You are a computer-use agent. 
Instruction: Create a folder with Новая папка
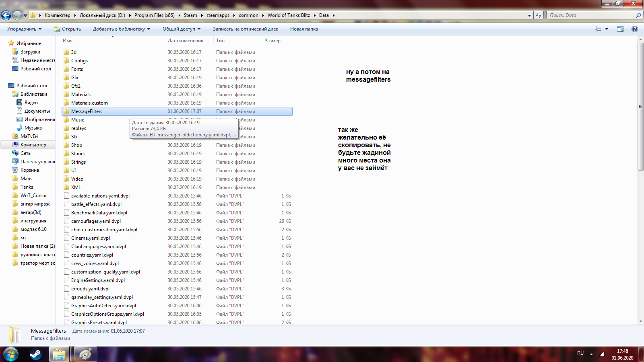[x=304, y=29]
